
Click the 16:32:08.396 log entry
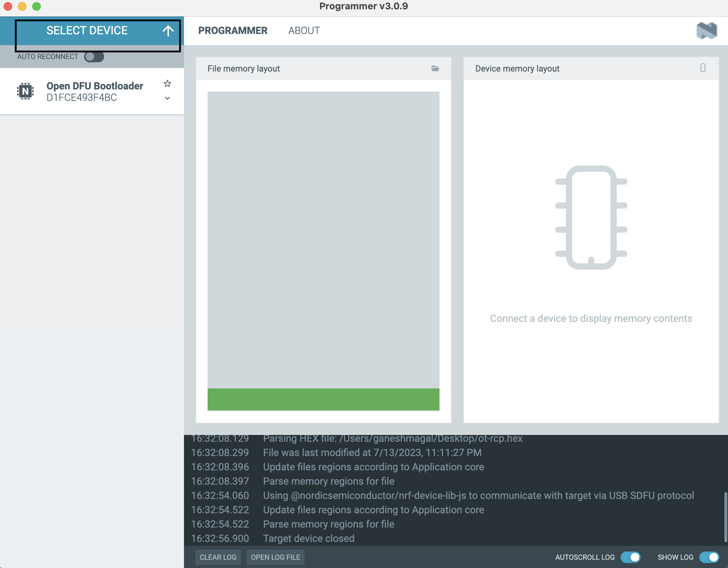338,467
